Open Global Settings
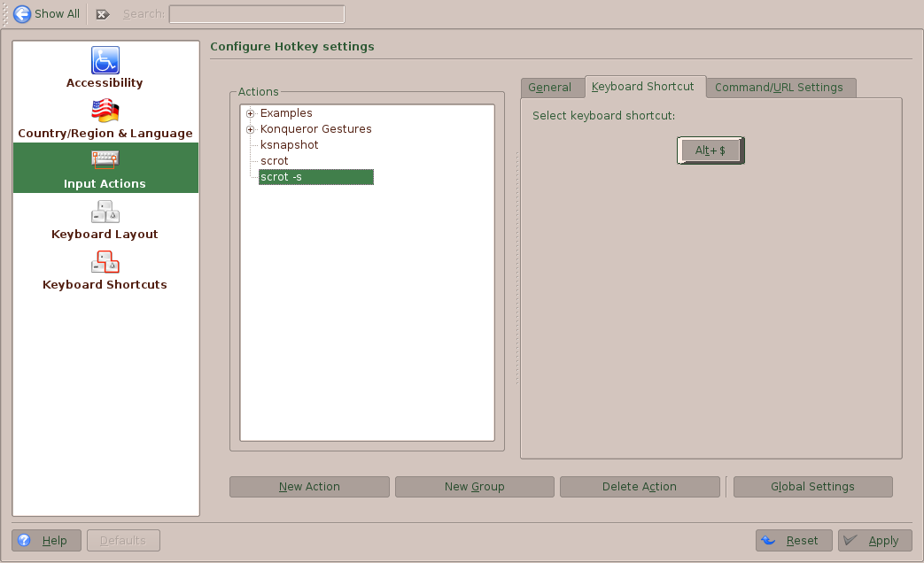Screen dimensions: 924x563 (x=812, y=487)
